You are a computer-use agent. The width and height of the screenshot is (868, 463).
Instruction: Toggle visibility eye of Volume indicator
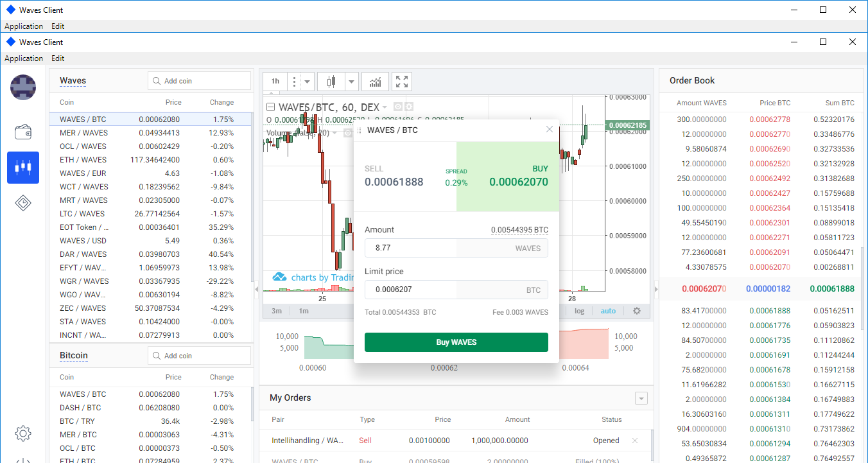347,133
